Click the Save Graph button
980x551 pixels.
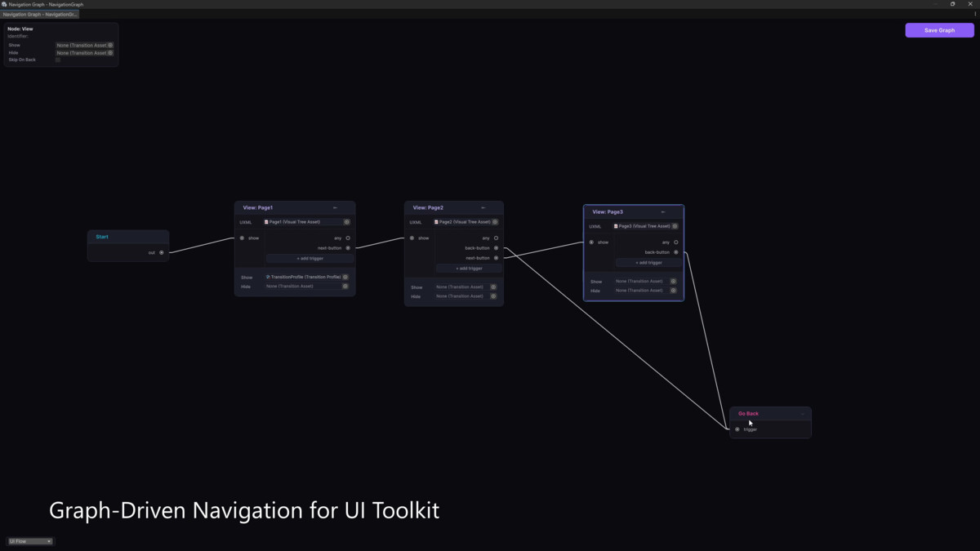tap(939, 30)
